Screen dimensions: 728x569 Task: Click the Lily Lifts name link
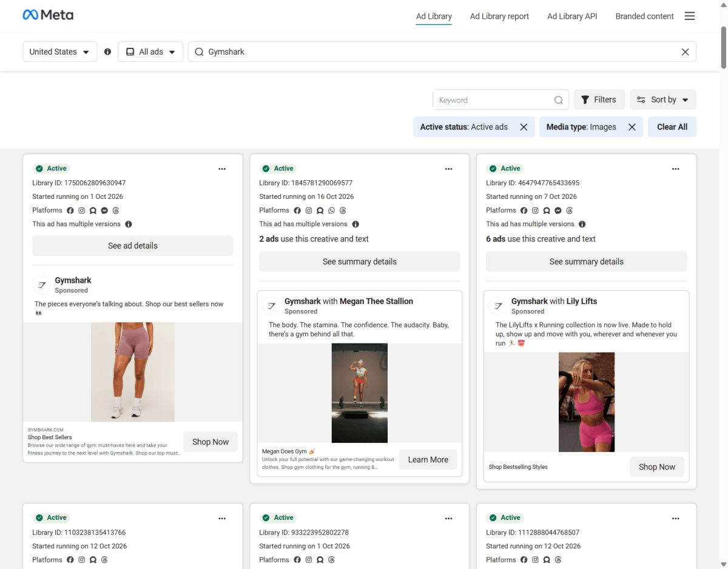point(582,301)
